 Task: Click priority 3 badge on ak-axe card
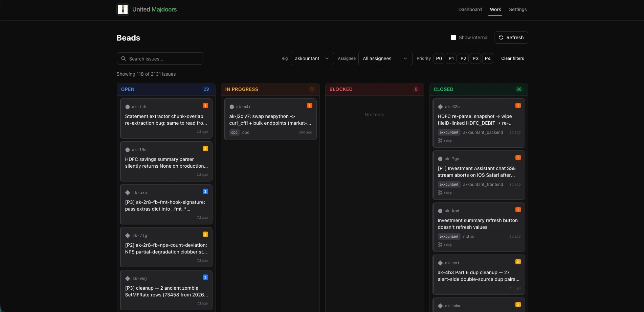click(205, 191)
